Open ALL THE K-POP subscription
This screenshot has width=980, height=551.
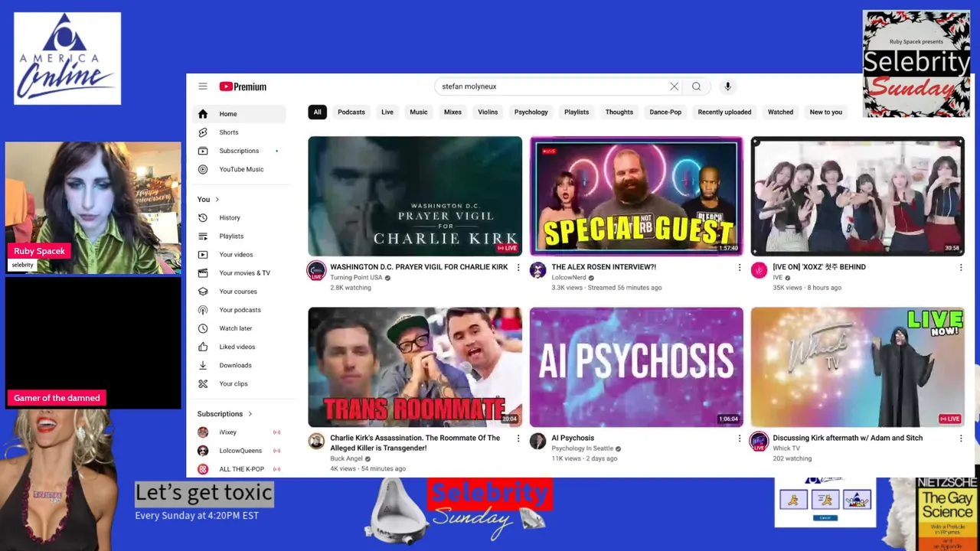[x=239, y=469]
